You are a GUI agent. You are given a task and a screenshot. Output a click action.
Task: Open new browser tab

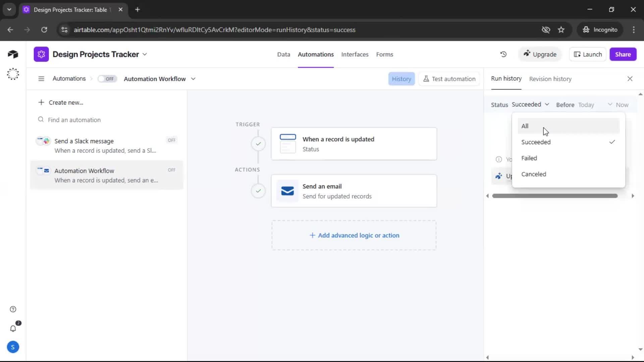(138, 10)
